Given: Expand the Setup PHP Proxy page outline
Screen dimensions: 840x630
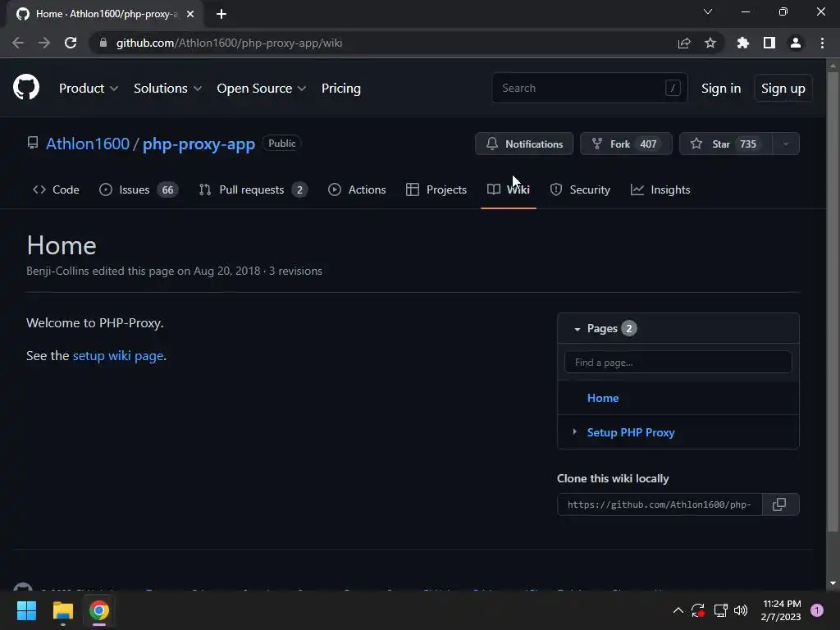Looking at the screenshot, I should [574, 431].
